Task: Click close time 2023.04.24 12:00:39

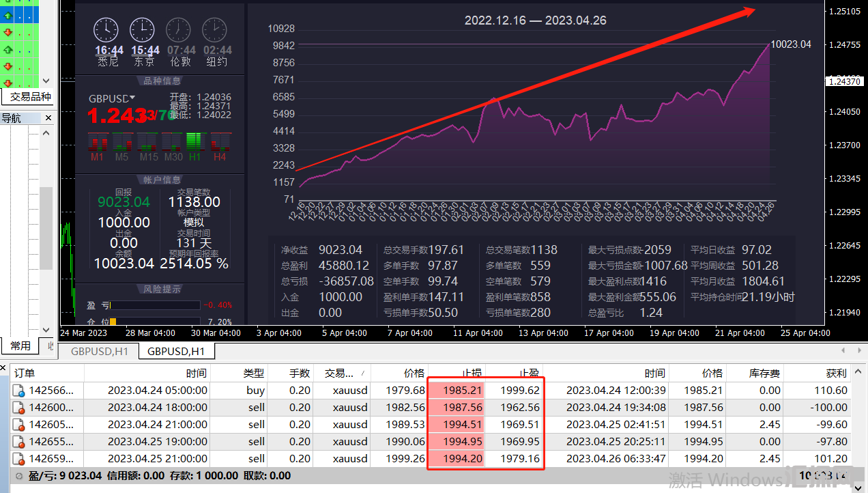Action: pos(616,391)
